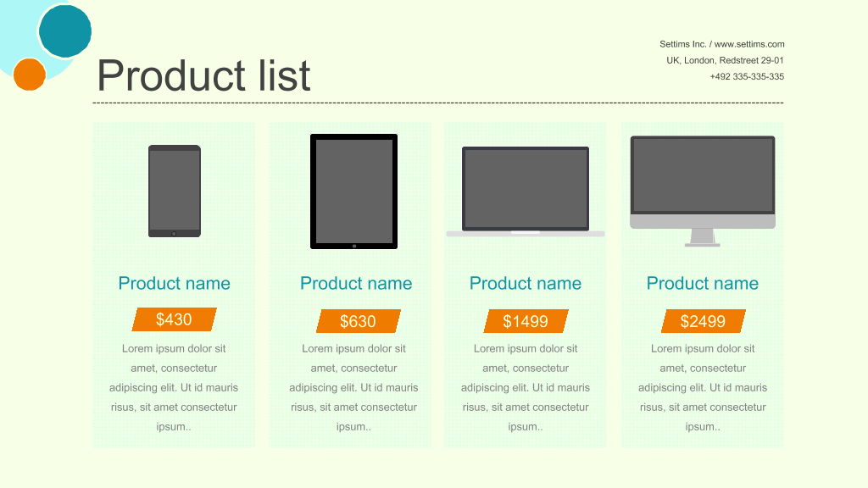Click the Product name above $430

[174, 283]
